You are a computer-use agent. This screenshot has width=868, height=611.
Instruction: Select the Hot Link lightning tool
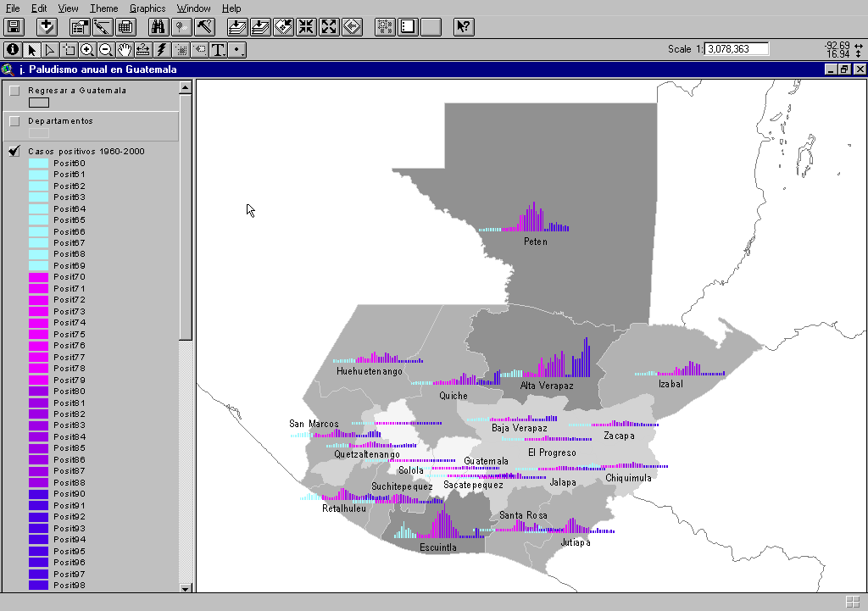click(162, 50)
